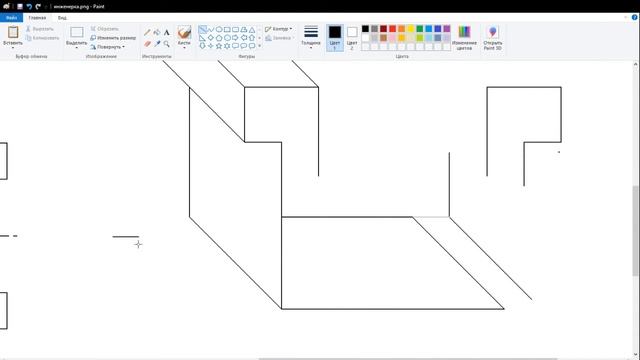Choose the Cloud callout shape
This screenshot has width=640, height=360.
point(252,46)
